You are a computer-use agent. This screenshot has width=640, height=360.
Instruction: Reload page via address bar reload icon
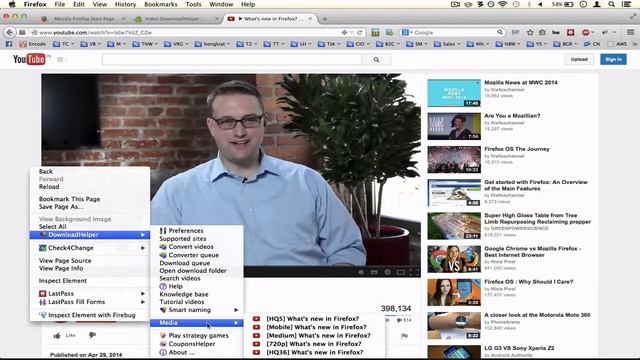tap(360, 32)
